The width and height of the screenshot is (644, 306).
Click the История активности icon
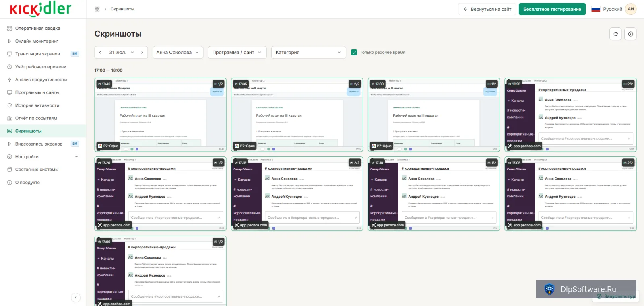[10, 105]
